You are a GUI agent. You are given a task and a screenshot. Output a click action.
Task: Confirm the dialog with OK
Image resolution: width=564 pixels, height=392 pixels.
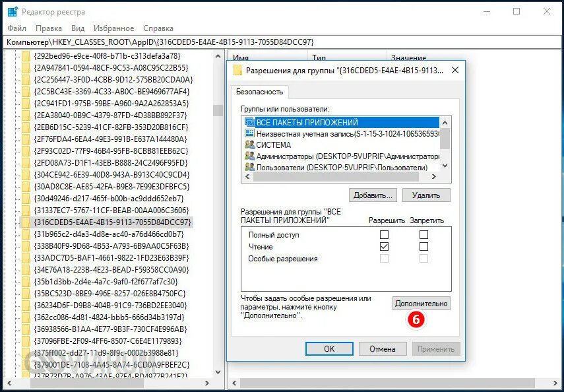(x=329, y=349)
